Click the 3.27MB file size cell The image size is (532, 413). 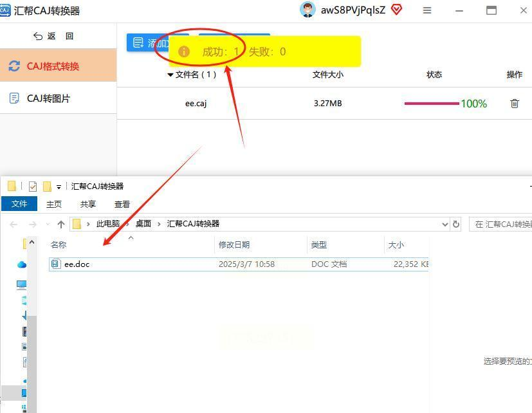(x=327, y=103)
